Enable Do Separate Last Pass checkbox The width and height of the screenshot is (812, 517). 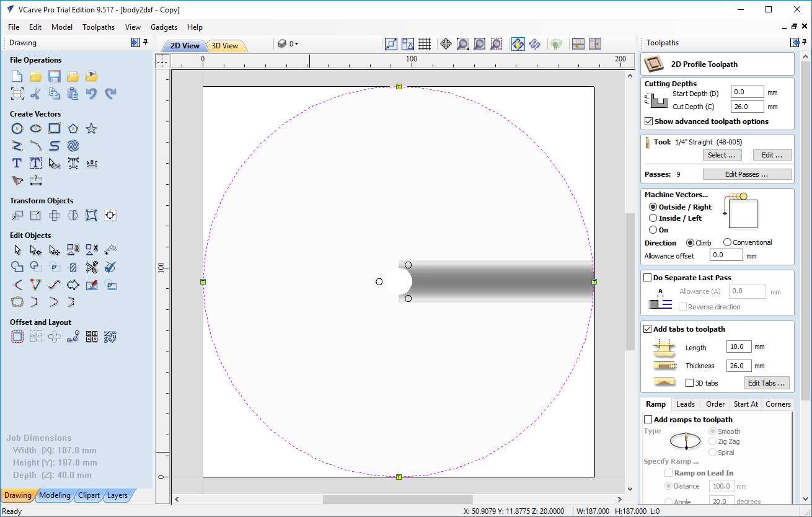tap(648, 278)
